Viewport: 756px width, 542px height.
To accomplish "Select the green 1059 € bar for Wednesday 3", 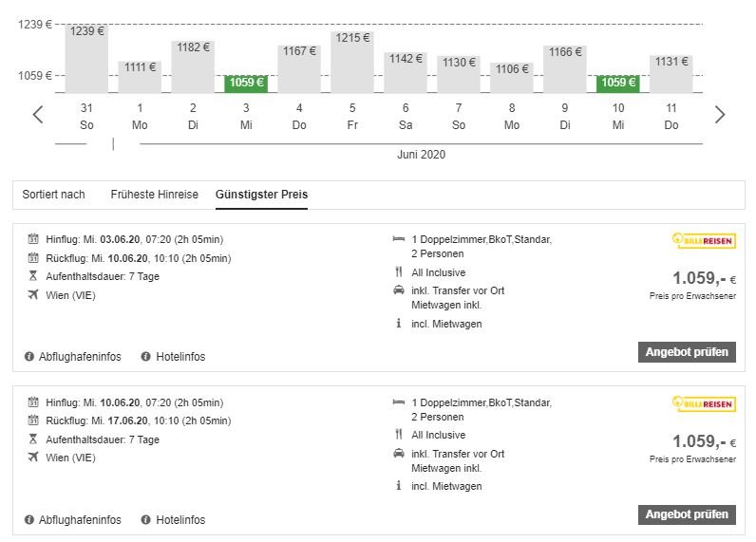I will pyautogui.click(x=246, y=83).
